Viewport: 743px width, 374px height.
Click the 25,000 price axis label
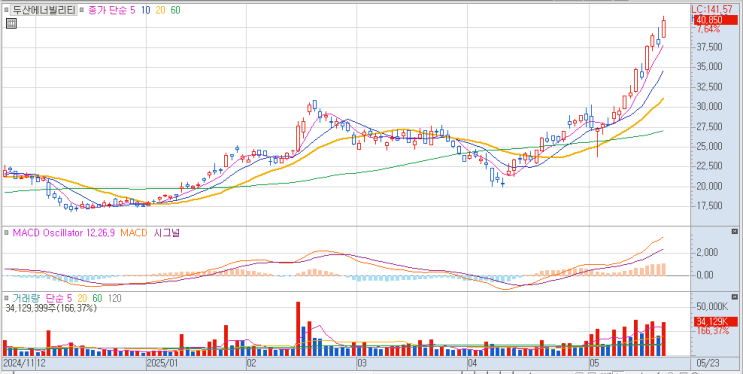coord(709,146)
